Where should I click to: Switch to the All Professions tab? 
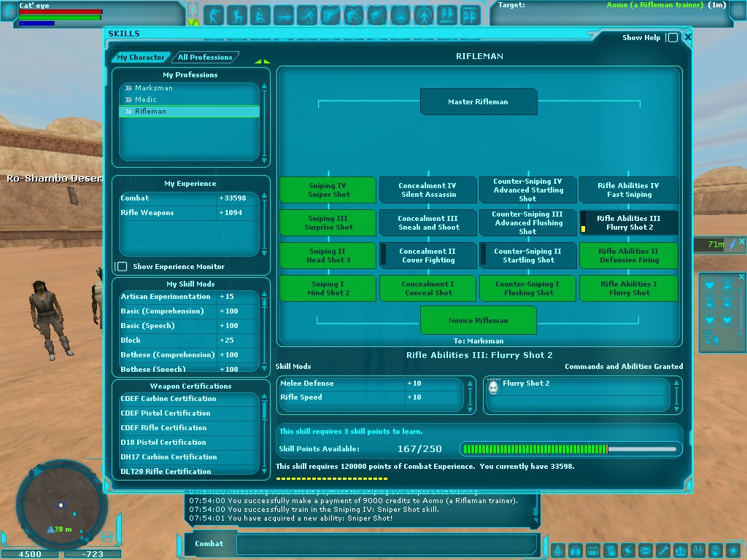point(205,57)
